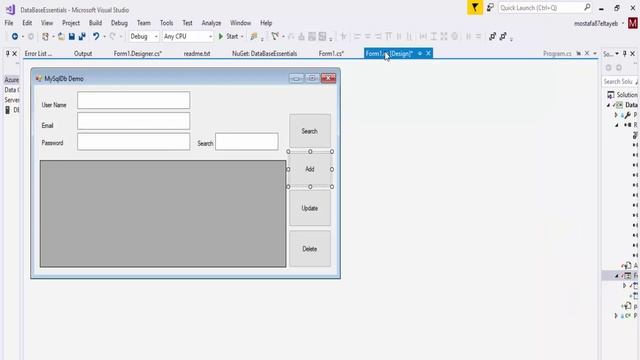Viewport: 640px width, 360px height.
Task: Collapse the References node
Action: coord(616,125)
